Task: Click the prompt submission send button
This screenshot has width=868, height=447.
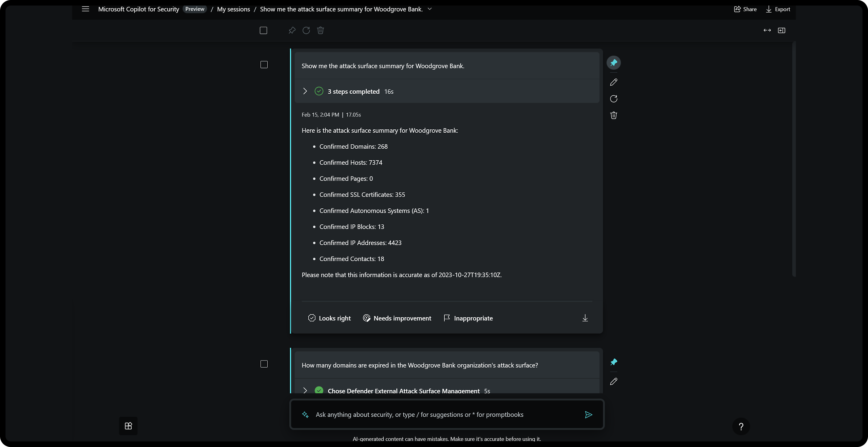Action: click(589, 414)
